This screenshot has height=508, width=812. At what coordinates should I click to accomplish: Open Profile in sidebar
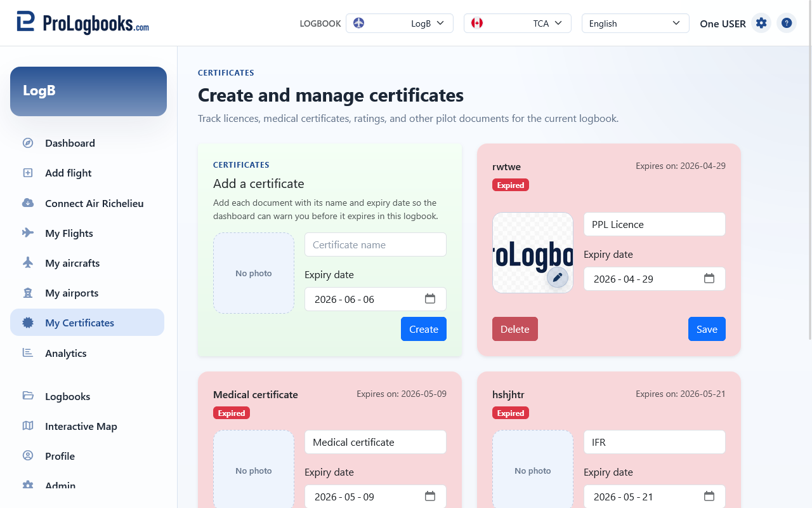(x=87, y=456)
